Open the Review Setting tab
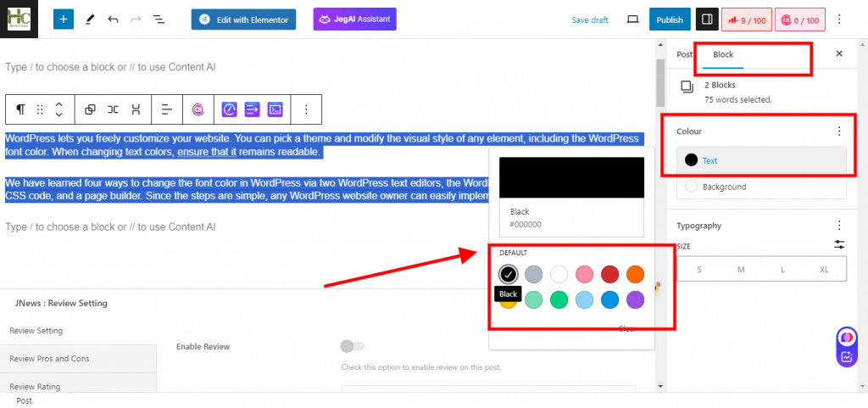 pyautogui.click(x=78, y=331)
